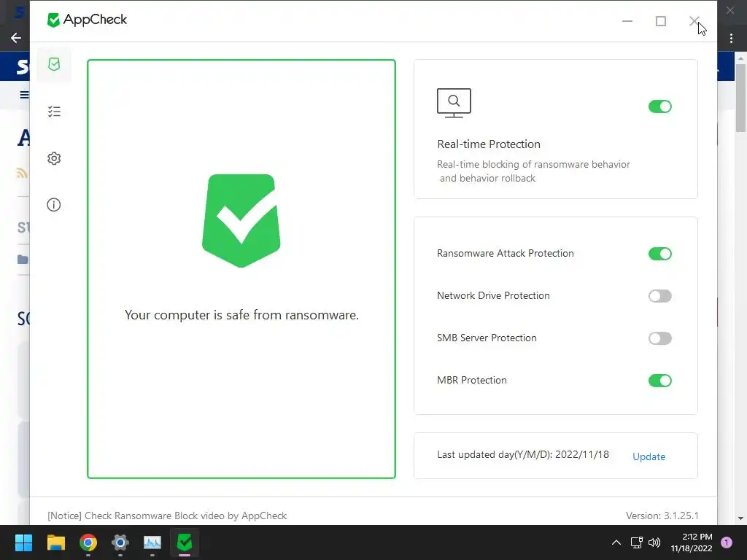
Task: Maximize the AppCheck window
Action: pos(660,21)
